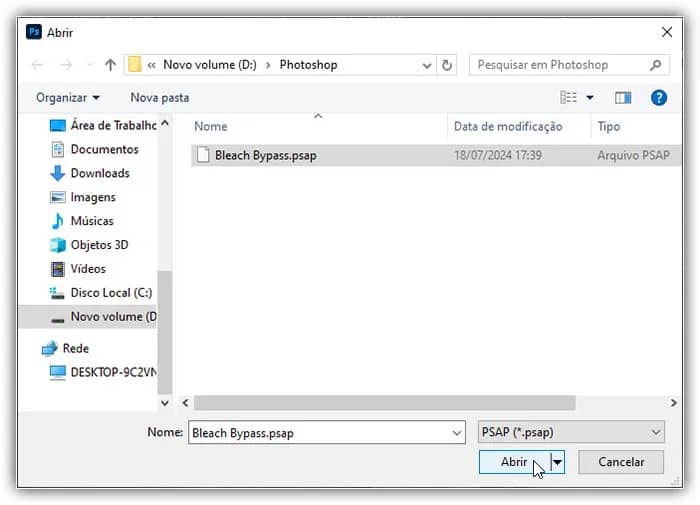Click the Abrir button
Screen dimensions: 700x505
tap(513, 462)
